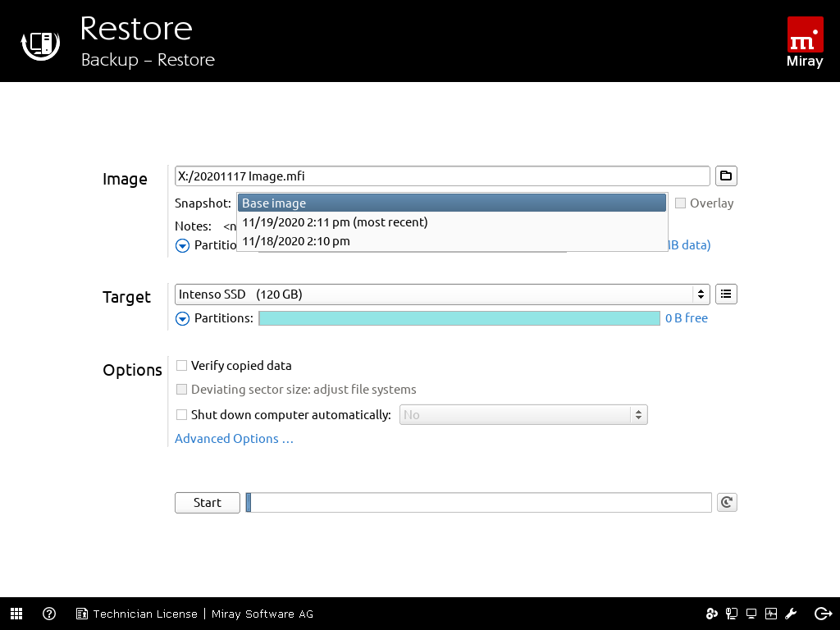Screen dimensions: 840x630
Task: Toggle Shut down computer automatically checkbox
Action: tap(182, 415)
